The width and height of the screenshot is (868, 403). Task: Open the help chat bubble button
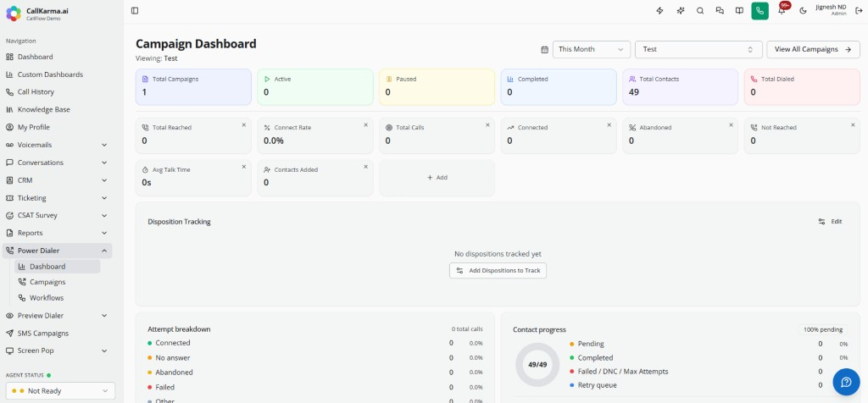[847, 382]
